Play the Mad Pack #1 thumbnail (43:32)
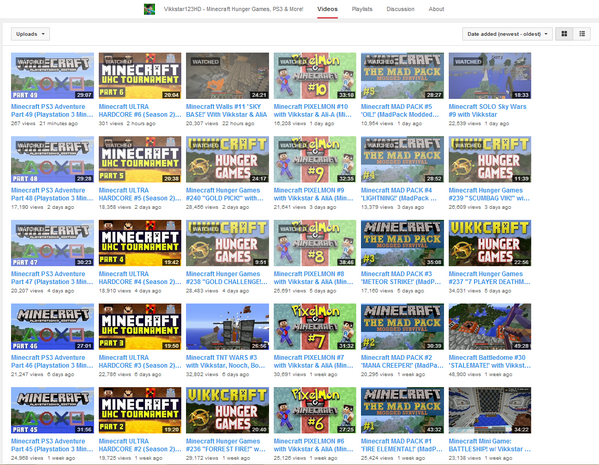 tap(402, 410)
